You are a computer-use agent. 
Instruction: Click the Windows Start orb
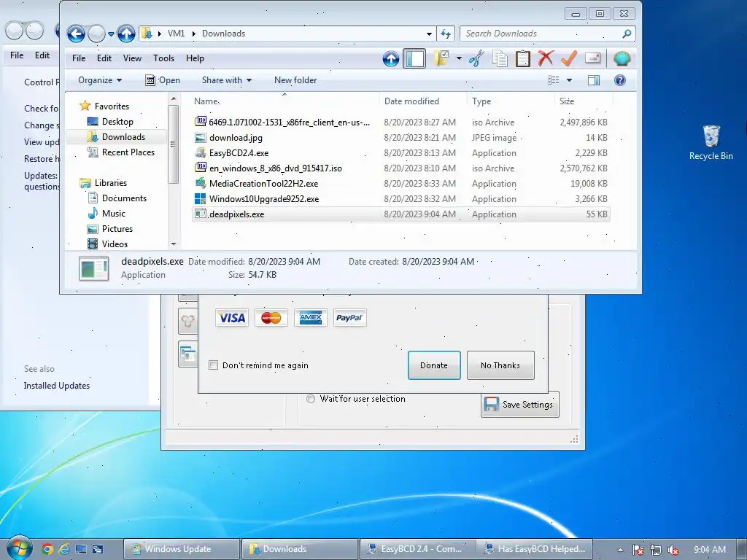click(x=18, y=548)
